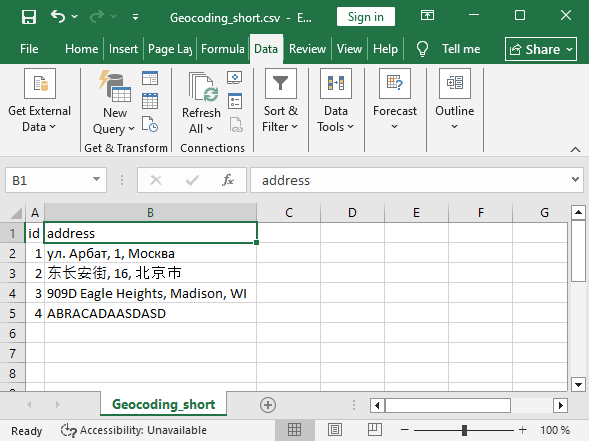This screenshot has width=589, height=441.
Task: Select Normal view button in status bar
Action: pos(294,430)
